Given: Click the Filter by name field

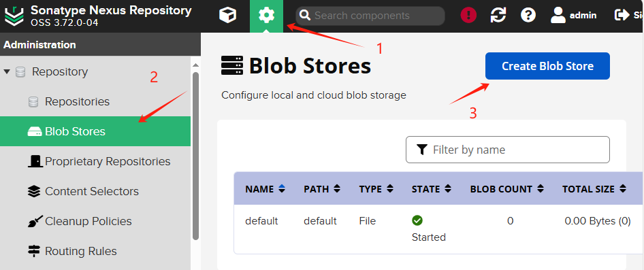Looking at the screenshot, I should tap(508, 150).
